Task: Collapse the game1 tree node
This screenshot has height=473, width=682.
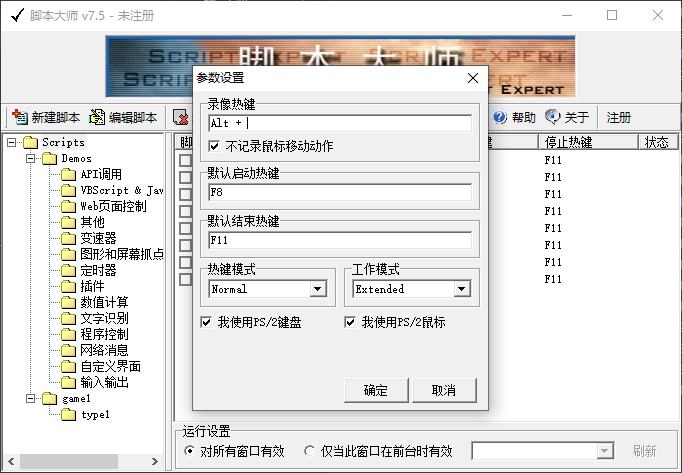Action: click(x=30, y=398)
